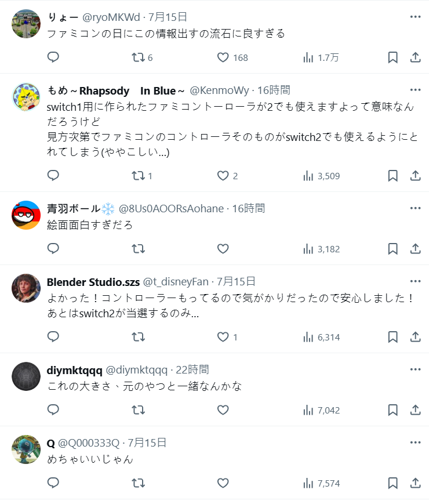Like KenmoWy's tweet about switch1
Viewport: 429px width, 504px height.
tap(223, 175)
